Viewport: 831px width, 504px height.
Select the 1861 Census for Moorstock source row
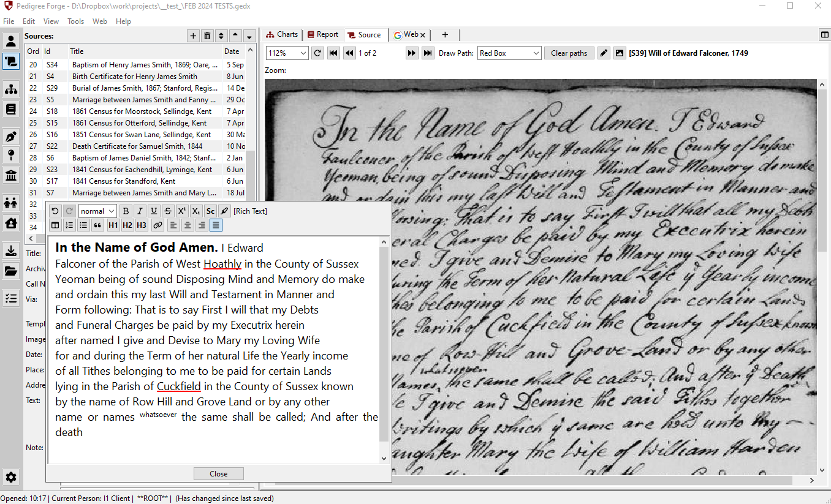coord(141,111)
